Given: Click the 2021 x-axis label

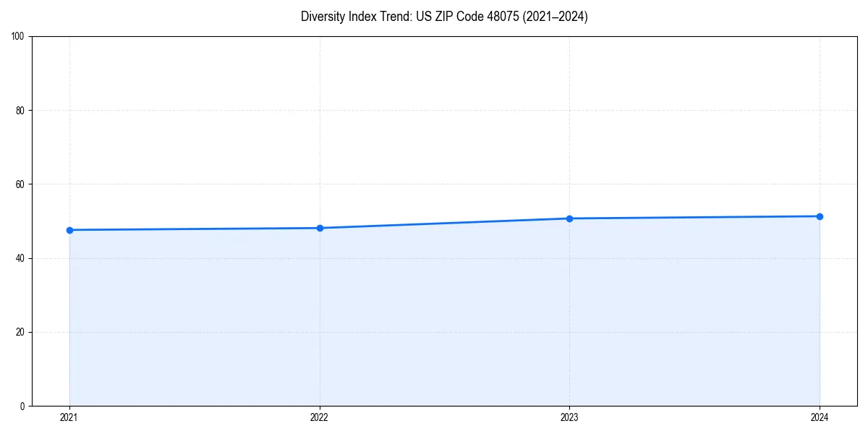Looking at the screenshot, I should (69, 417).
